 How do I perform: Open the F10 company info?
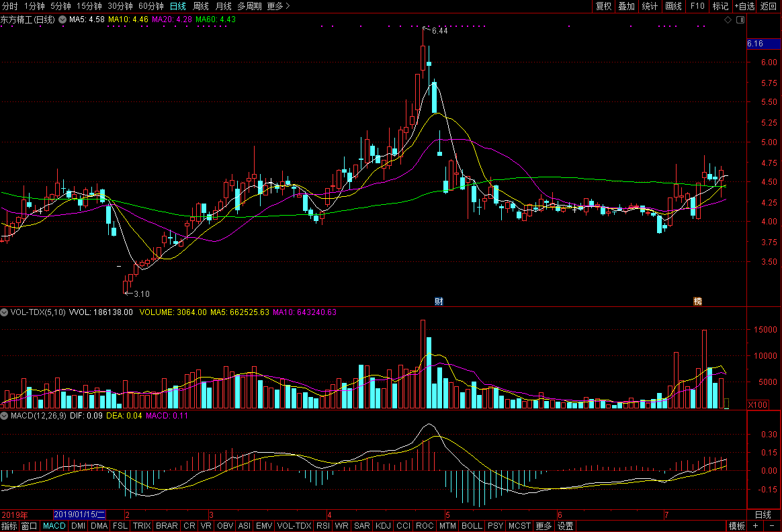point(697,6)
